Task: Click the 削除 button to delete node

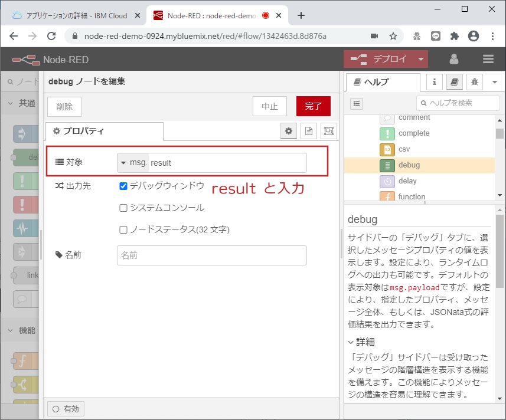Action: pyautogui.click(x=64, y=106)
